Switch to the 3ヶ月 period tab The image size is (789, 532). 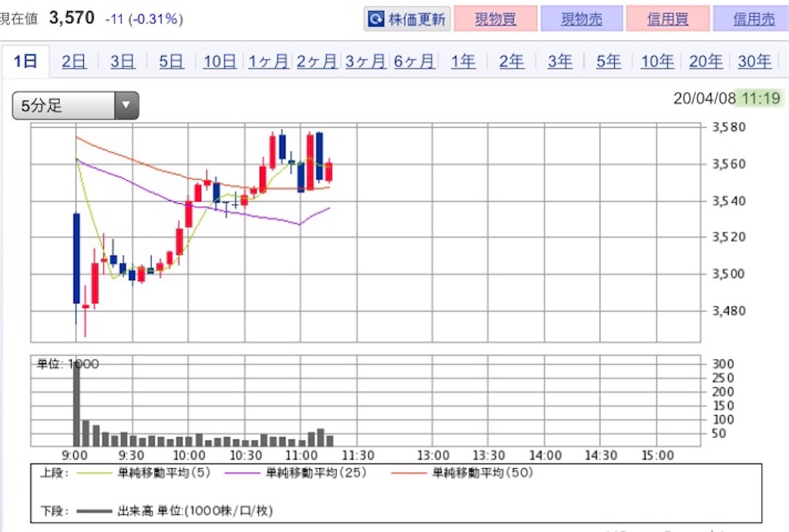365,62
